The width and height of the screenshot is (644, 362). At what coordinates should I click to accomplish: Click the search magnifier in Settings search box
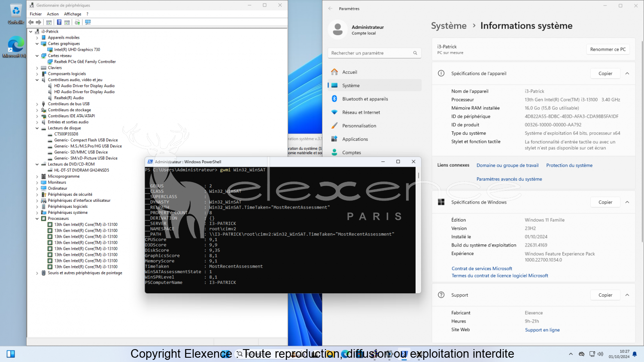[415, 53]
